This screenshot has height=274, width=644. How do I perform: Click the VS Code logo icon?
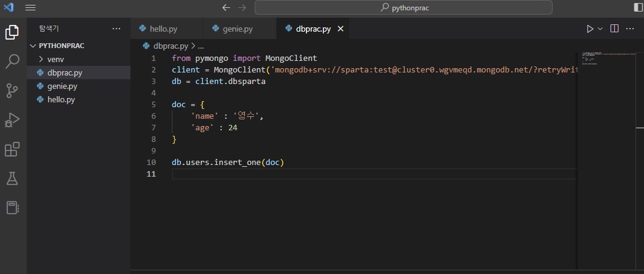(x=8, y=7)
